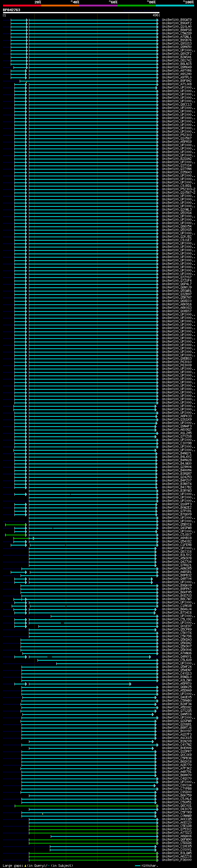The image size is (197, 868).
Task: Click the UniRef100_O81742 entry
Action: pos(176,60)
